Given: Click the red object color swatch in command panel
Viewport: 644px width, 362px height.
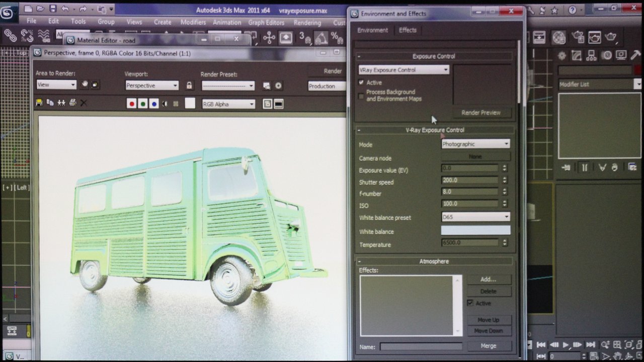Looking at the screenshot, I should (x=638, y=70).
